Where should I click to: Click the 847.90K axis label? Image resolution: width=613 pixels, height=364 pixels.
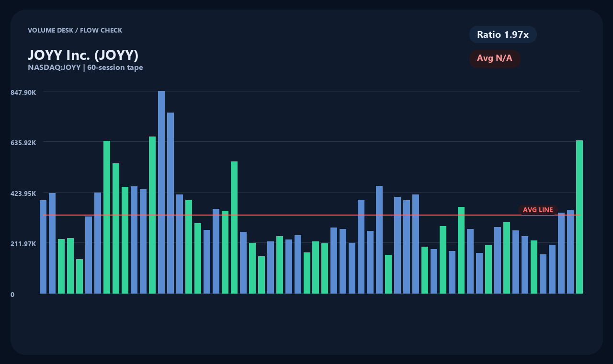pos(23,92)
